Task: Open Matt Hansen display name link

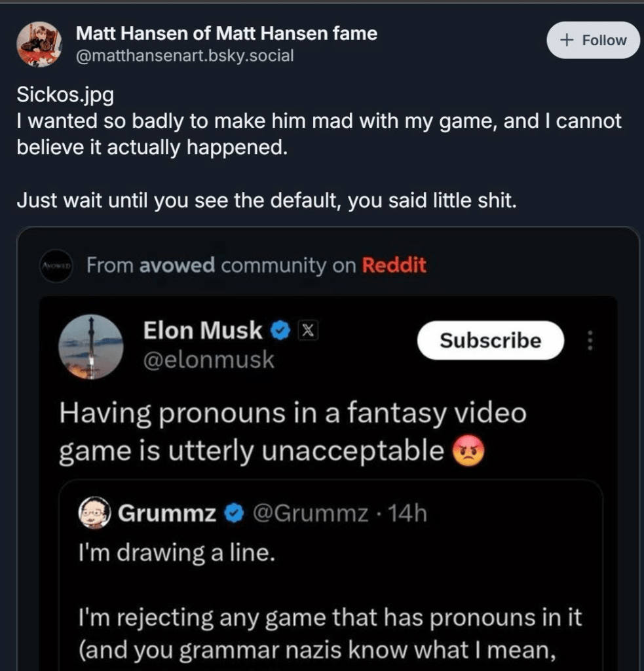Action: coord(227,33)
